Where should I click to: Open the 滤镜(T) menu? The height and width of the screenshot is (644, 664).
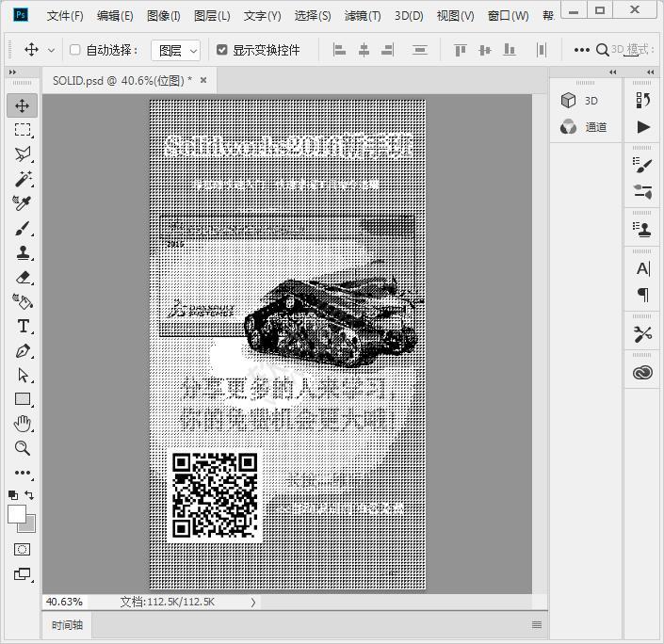click(x=363, y=16)
